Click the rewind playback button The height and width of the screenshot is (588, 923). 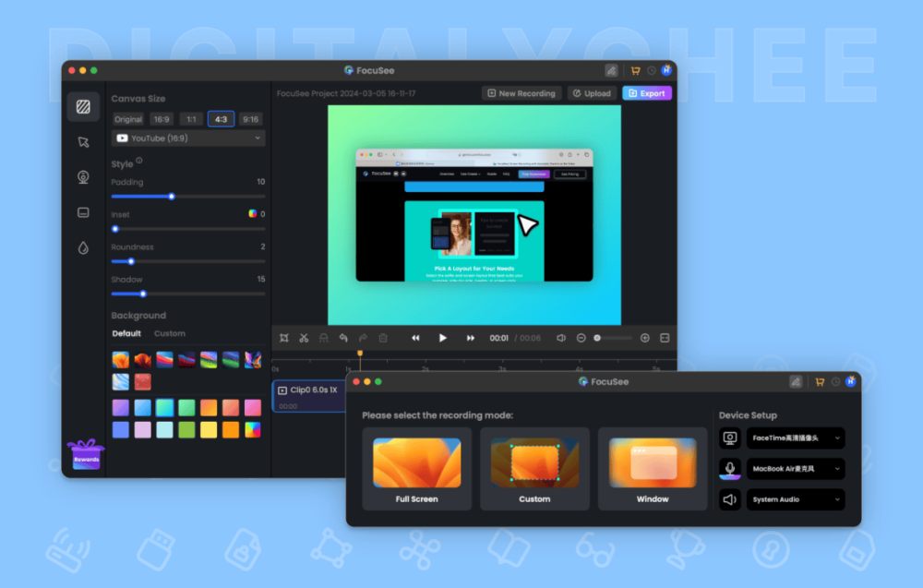[415, 338]
